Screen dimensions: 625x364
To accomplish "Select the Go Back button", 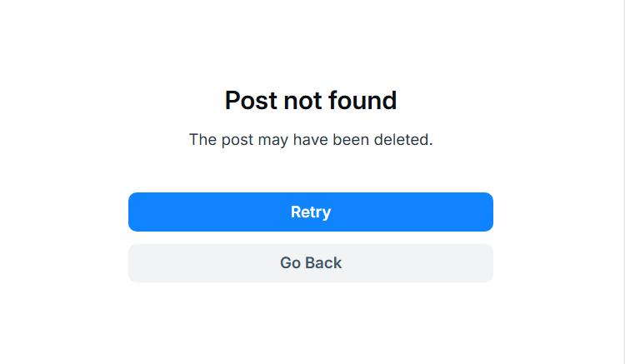I will [311, 263].
